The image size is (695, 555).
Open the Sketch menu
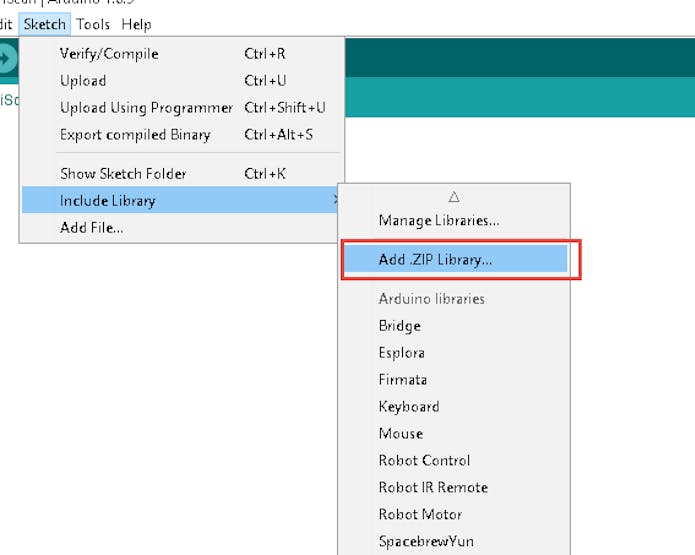[45, 24]
